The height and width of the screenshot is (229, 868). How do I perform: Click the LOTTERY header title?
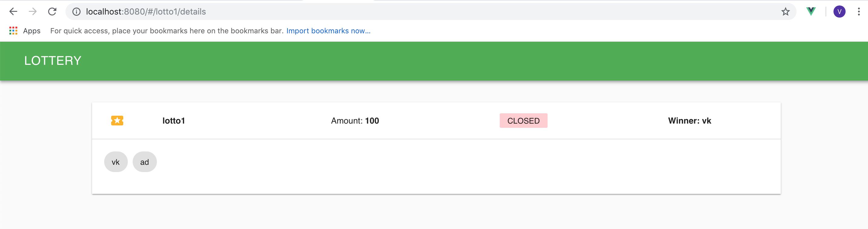click(x=53, y=61)
